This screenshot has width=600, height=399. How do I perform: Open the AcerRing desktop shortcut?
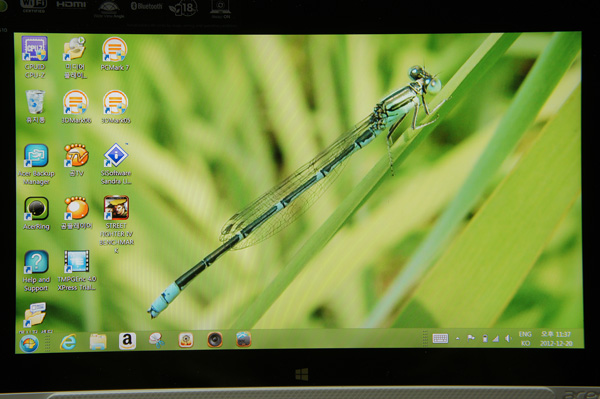tap(36, 213)
